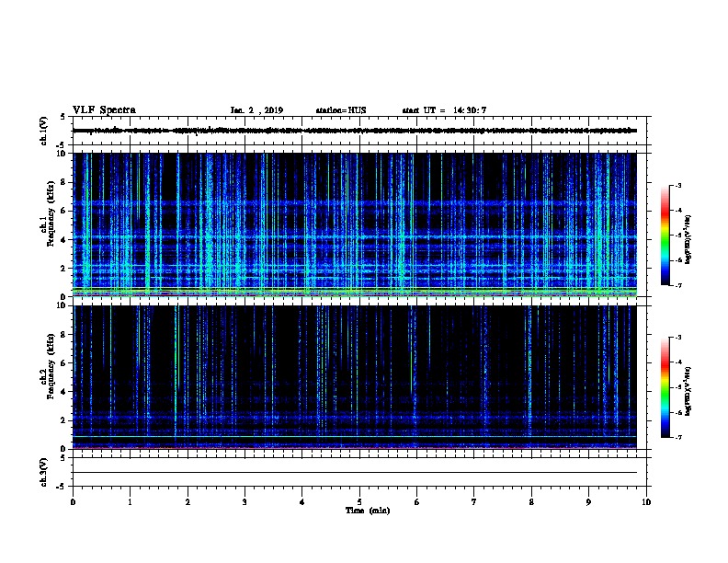728x563 pixels.
Task: Click the '8' kHz tick on ch.1 spectrogram
Action: (x=63, y=182)
